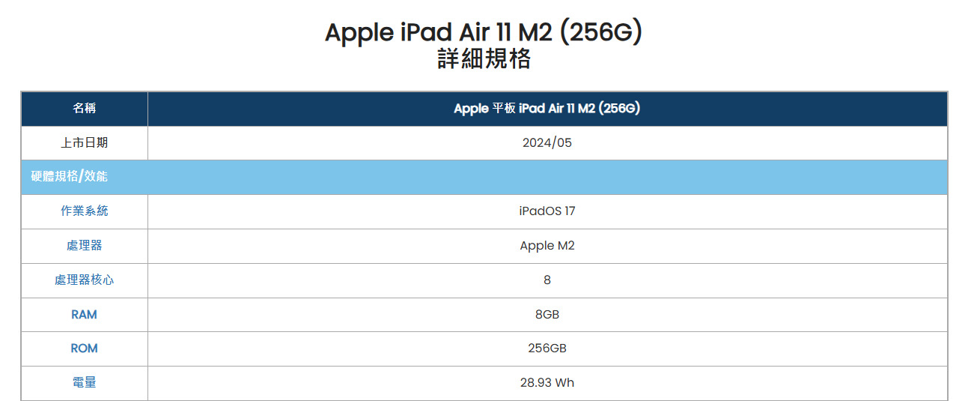
Task: Click the Apple iPad Air 11 M2 page title
Action: pos(484,33)
